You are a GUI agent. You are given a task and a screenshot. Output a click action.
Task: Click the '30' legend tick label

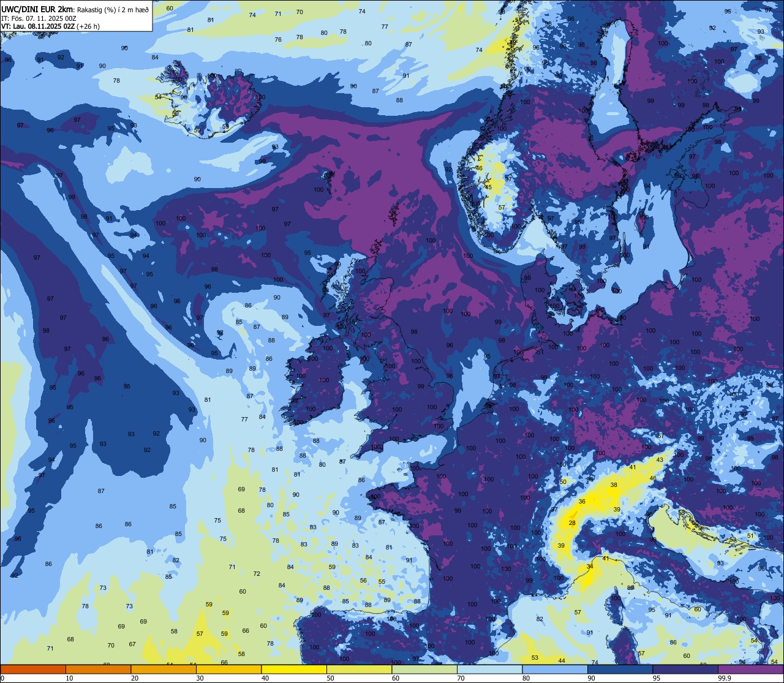200,678
